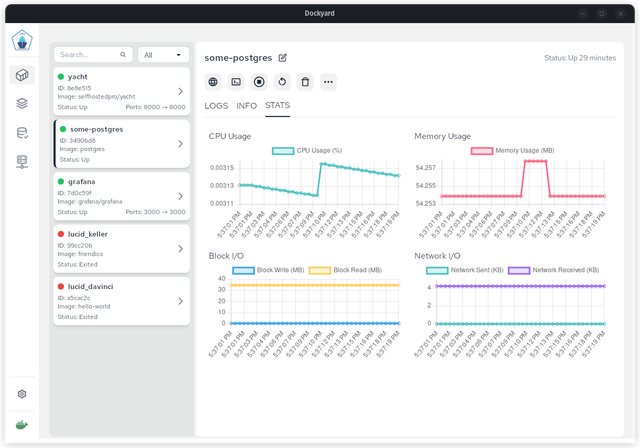Click the Block I/O chart title

(226, 256)
